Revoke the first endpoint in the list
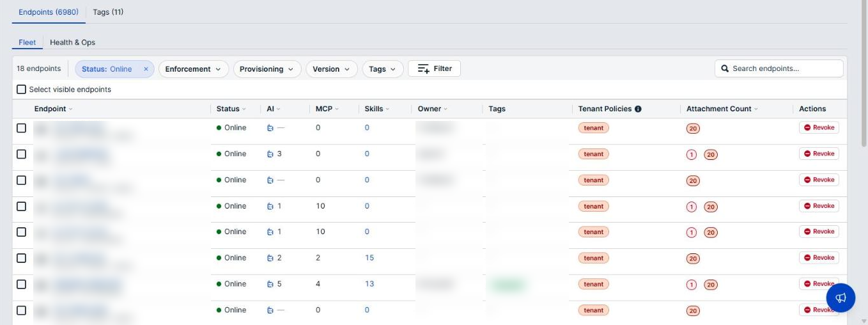This screenshot has height=325, width=868. point(819,127)
